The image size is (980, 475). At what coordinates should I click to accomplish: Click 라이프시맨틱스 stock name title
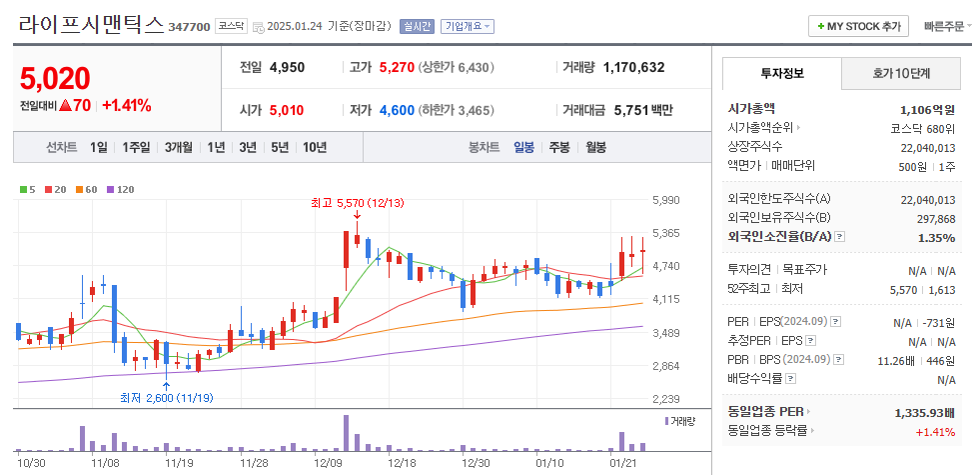pyautogui.click(x=91, y=25)
